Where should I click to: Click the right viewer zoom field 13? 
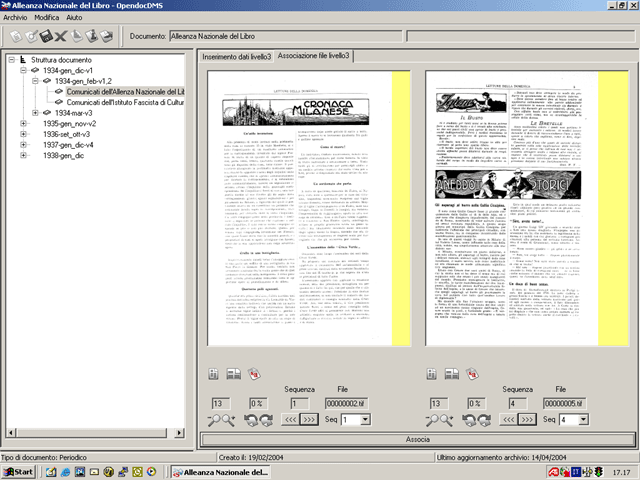[439, 404]
